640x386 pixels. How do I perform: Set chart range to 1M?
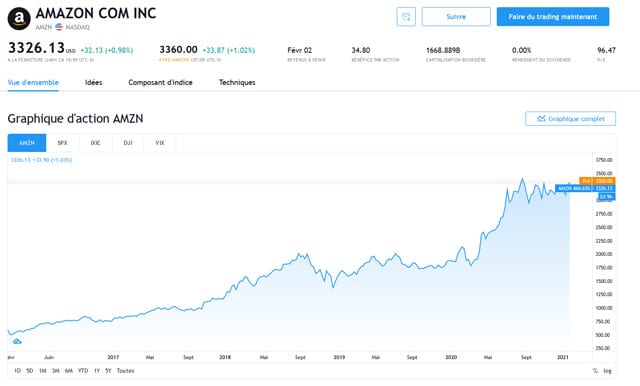click(x=42, y=371)
